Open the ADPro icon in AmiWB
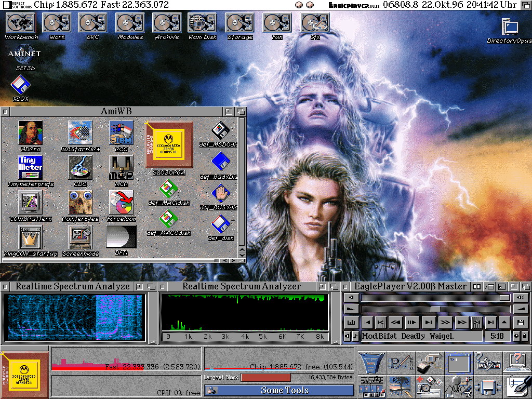Viewport: 532px width, 399px height. click(30, 134)
